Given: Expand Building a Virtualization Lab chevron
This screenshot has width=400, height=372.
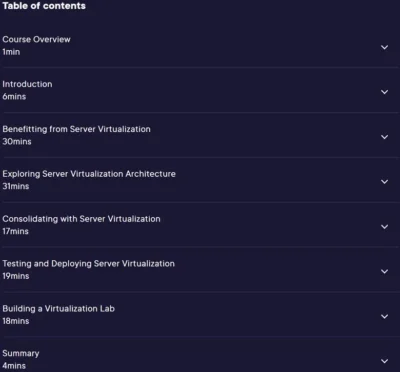Looking at the screenshot, I should tap(385, 316).
